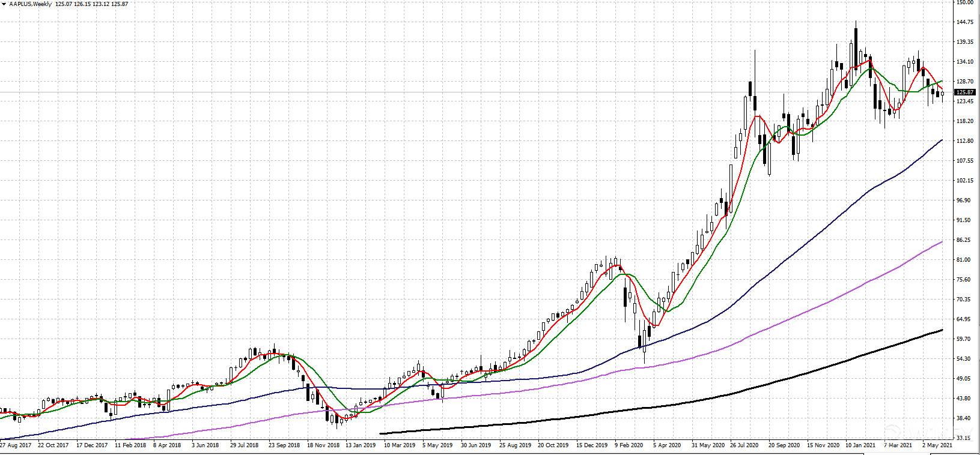Click the 2 May 2021 date label

937,445
